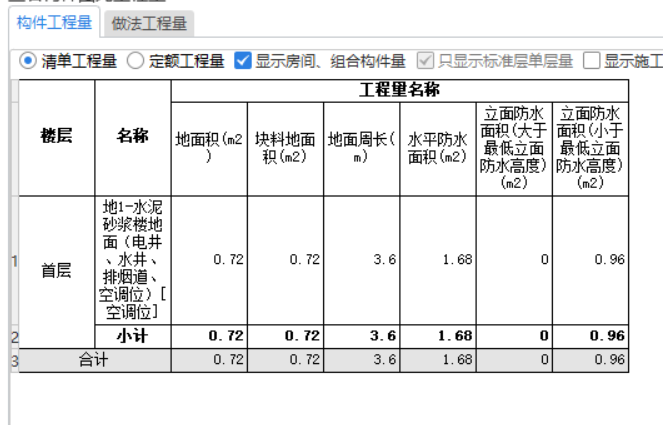Click the 名称 column header
The height and width of the screenshot is (425, 663).
(133, 137)
